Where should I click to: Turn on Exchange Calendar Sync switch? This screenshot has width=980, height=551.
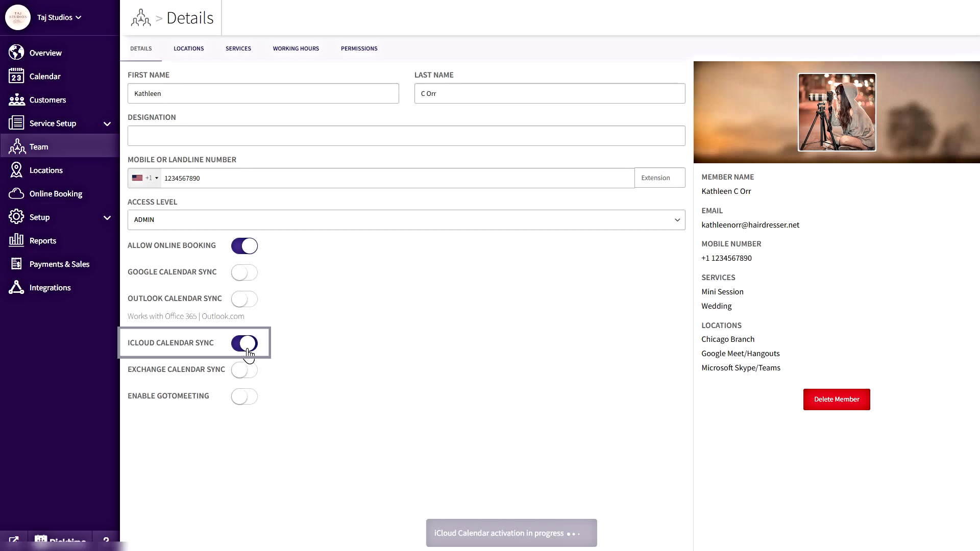tap(244, 370)
